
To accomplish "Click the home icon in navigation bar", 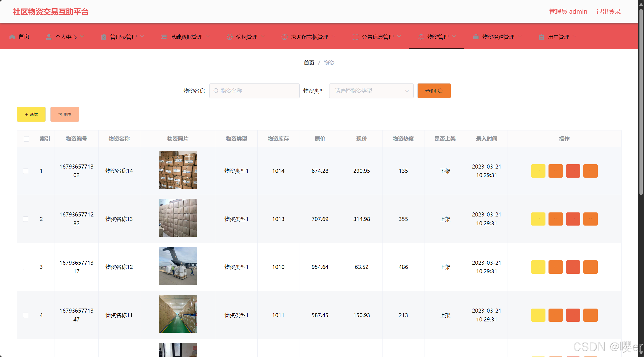I will (x=12, y=37).
